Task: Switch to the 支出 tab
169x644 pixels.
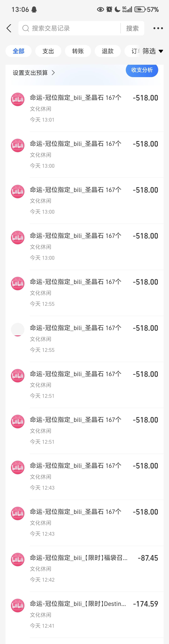Action: pyautogui.click(x=48, y=51)
